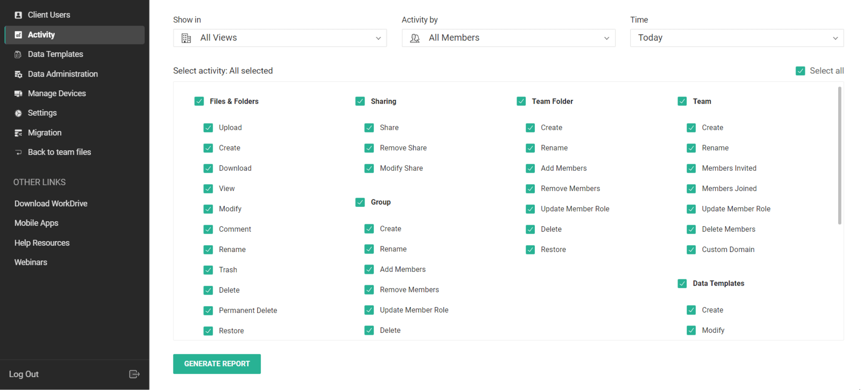Uncheck Restore under Files & Folders
The image size is (868, 390).
(x=208, y=331)
